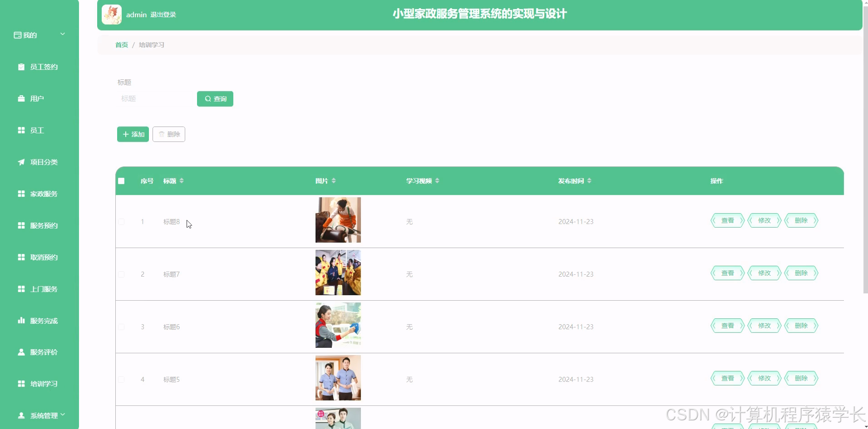Open the thumbnail image for 标题5
Viewport: 868px width, 429px height.
pyautogui.click(x=338, y=378)
